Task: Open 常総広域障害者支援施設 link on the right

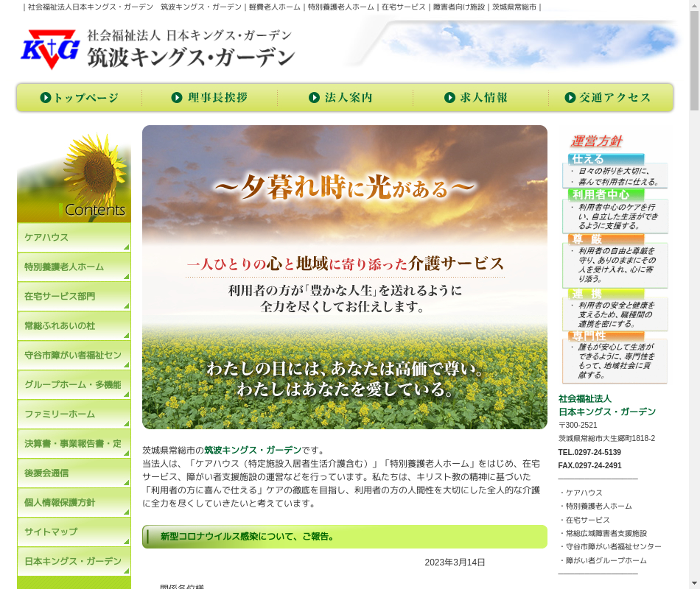Action: (606, 533)
